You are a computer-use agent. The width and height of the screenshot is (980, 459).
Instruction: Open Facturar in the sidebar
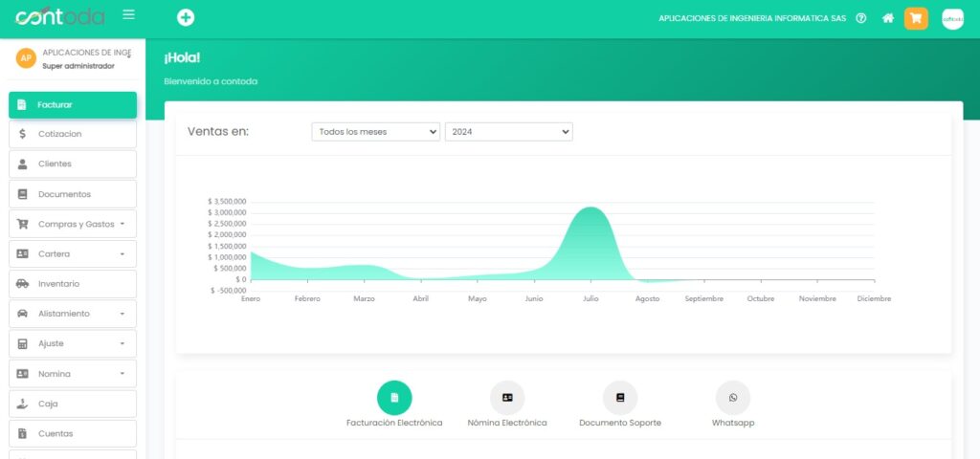[x=73, y=104]
